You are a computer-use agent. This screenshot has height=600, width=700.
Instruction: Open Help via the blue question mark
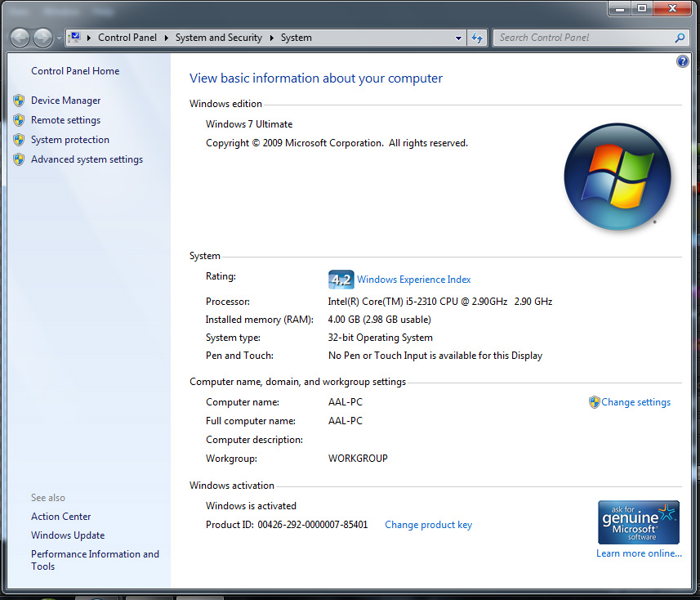point(682,61)
